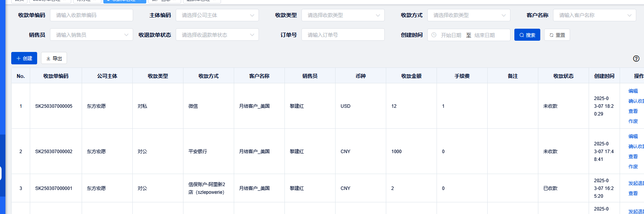
Task: Expand the 收款类型 dropdown
Action: click(x=343, y=15)
